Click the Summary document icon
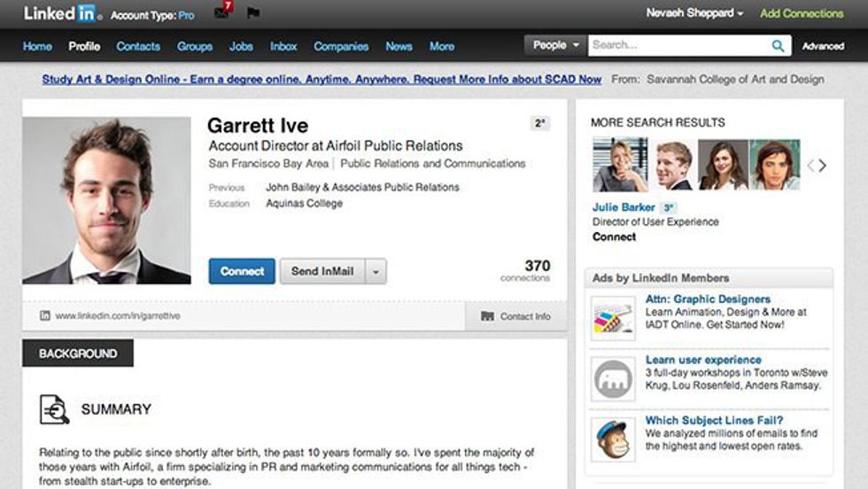 54,409
